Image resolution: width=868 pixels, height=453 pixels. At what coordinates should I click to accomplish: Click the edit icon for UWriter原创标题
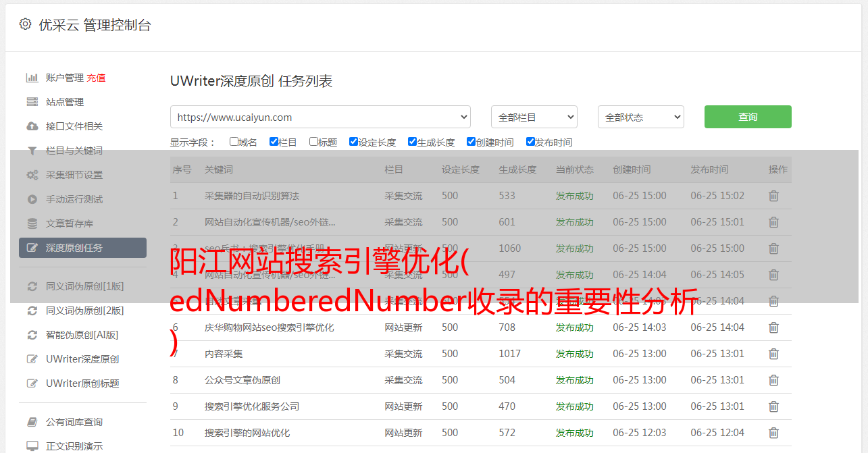(x=32, y=383)
